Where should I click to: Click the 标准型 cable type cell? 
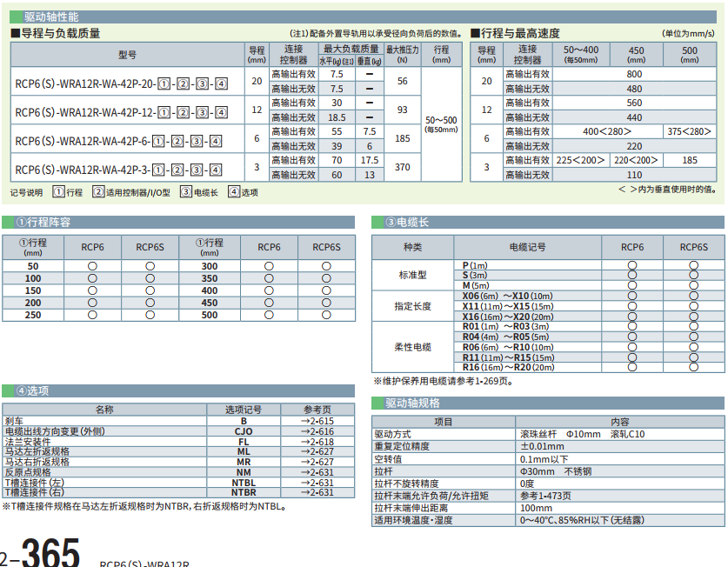coord(412,275)
